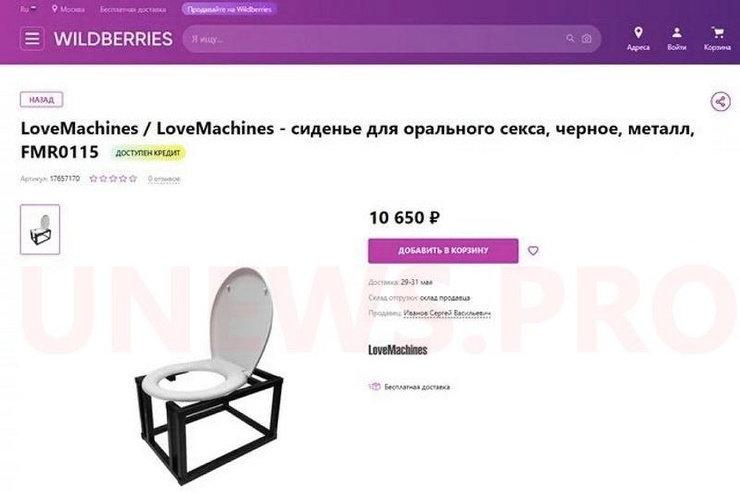Click the Назад back button
This screenshot has height=493, width=740.
[42, 100]
